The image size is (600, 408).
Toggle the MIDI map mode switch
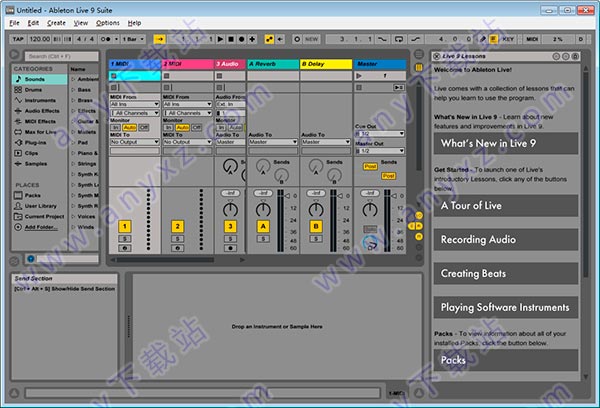532,39
